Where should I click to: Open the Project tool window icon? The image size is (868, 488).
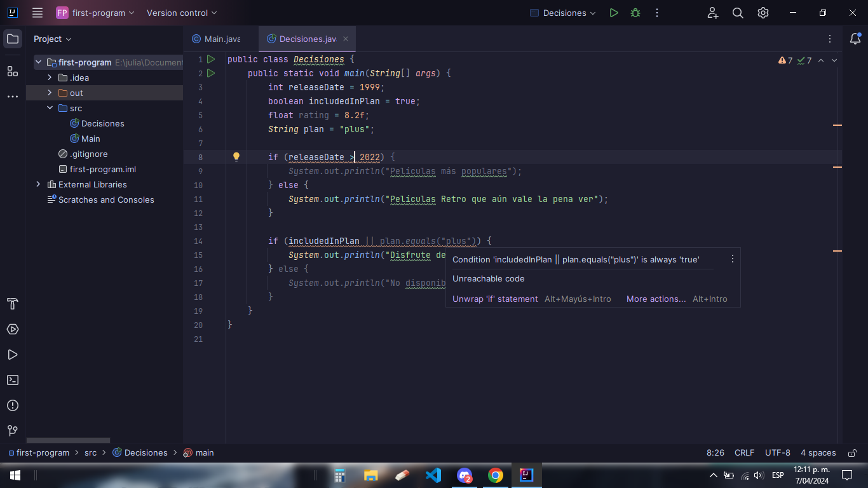pyautogui.click(x=13, y=39)
